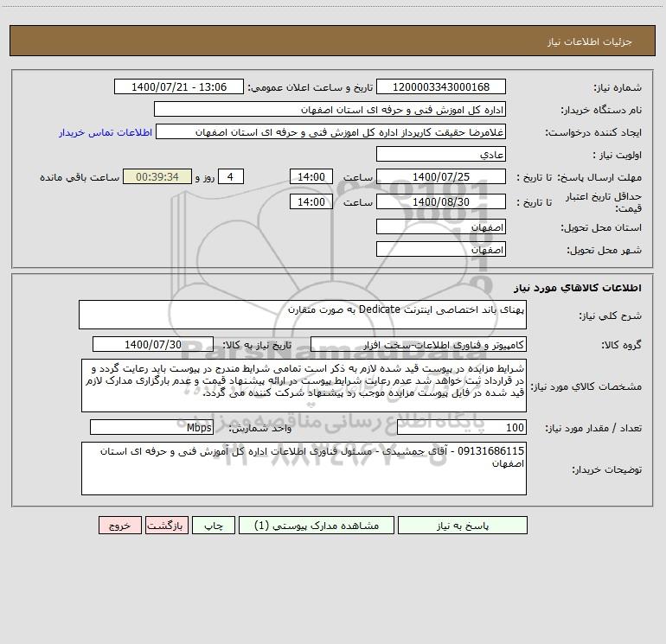This screenshot has height=644, width=666.
Task: Click the label استان محل تحویل
Action: [x=601, y=228]
